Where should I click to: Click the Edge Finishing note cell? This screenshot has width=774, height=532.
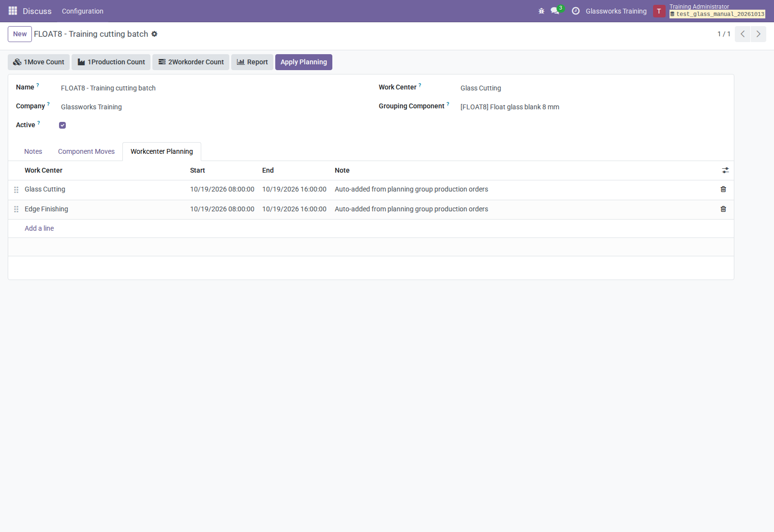[522, 209]
